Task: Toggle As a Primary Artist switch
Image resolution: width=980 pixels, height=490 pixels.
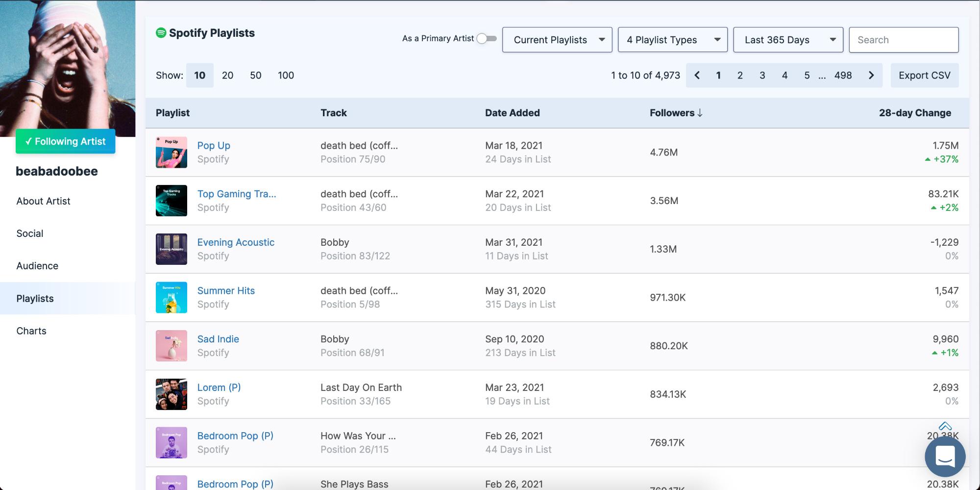Action: point(487,39)
